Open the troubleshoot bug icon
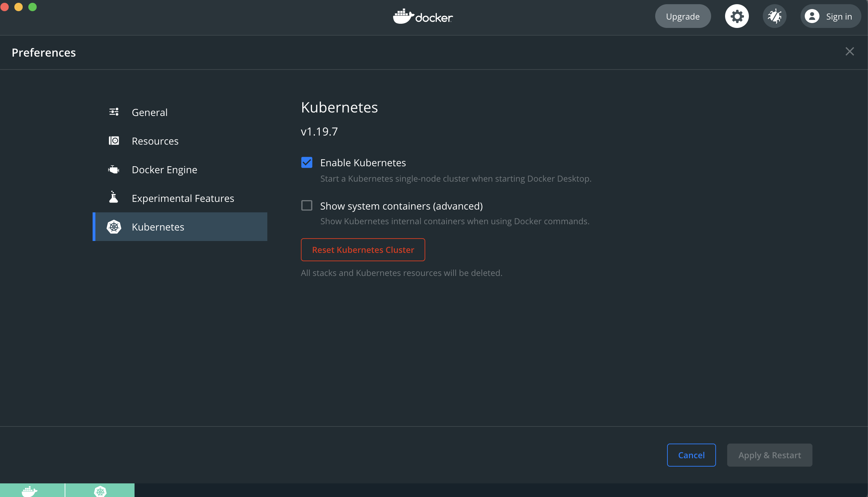 (x=774, y=16)
